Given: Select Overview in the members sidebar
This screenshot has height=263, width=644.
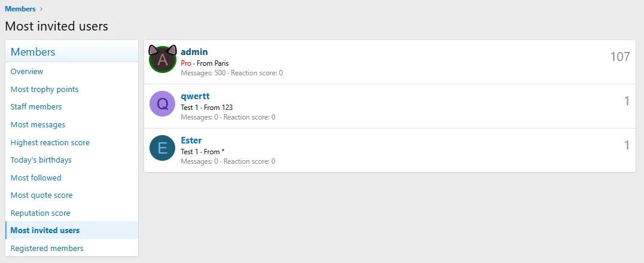Looking at the screenshot, I should tap(27, 72).
